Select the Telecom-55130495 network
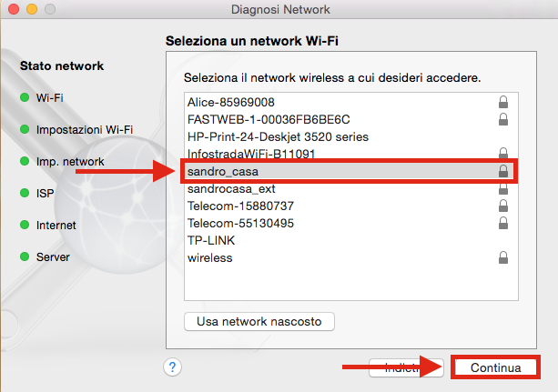558x392 pixels. (x=350, y=223)
